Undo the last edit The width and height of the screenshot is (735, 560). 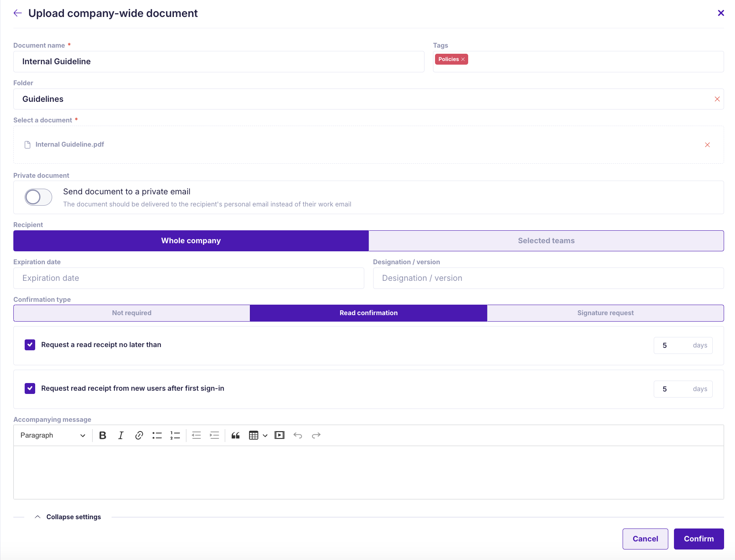(298, 435)
